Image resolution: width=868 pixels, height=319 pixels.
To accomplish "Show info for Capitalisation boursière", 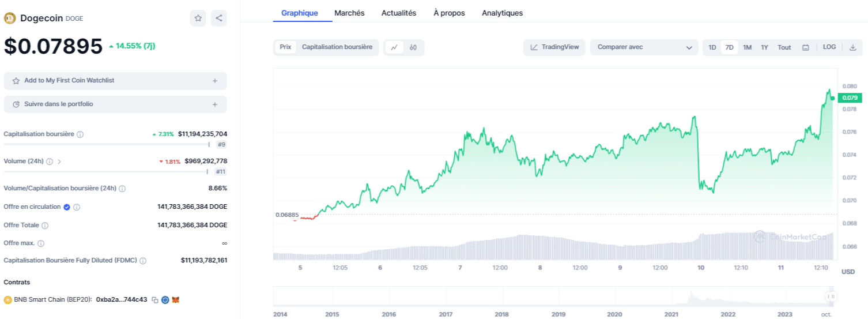I will [80, 134].
